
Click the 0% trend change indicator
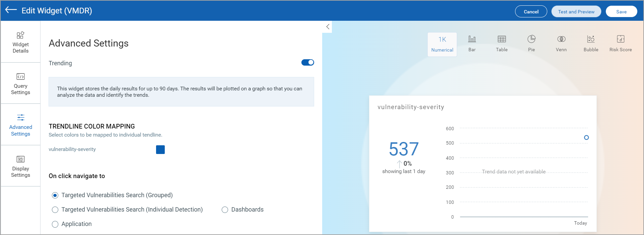[405, 164]
